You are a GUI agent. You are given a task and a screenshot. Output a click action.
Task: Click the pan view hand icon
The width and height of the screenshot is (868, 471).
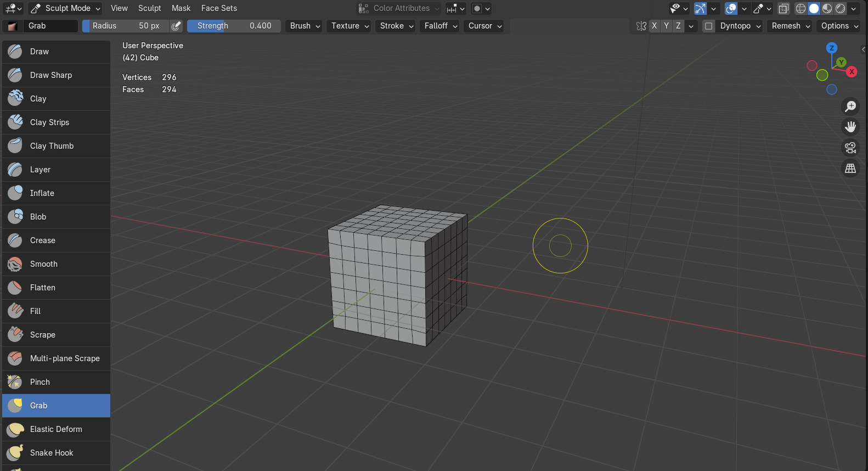tap(850, 127)
